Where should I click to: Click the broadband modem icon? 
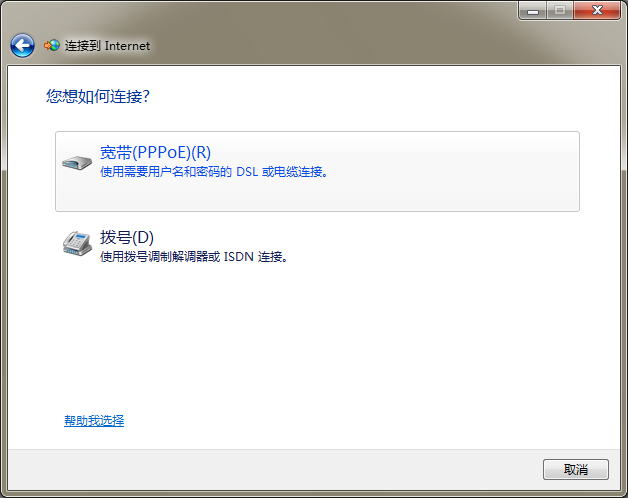tap(77, 162)
